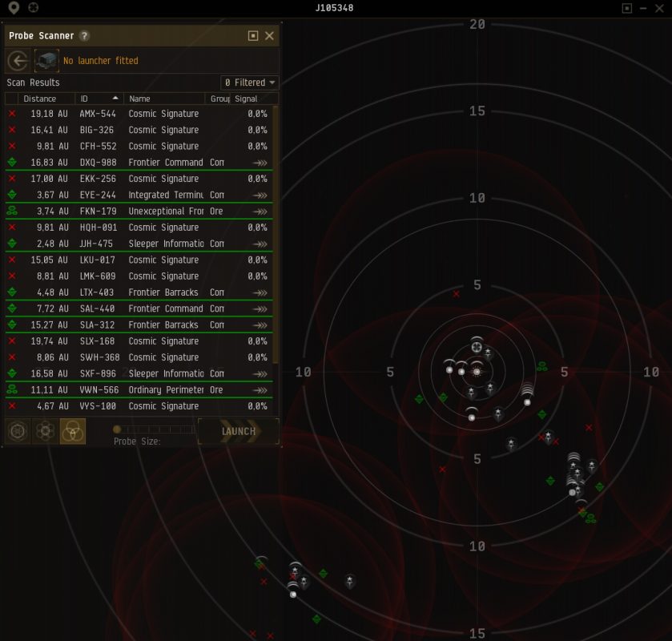Select the DXQ-988 Frontier Command result row
Screen dimensions: 672x641
coord(140,163)
